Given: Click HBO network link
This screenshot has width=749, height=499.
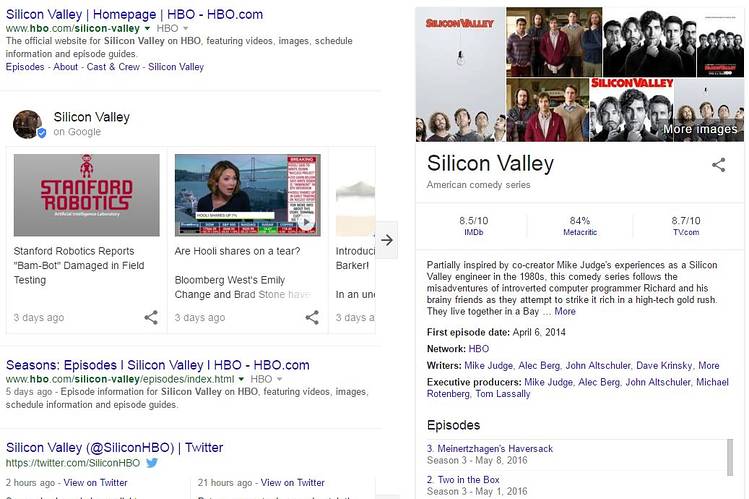Looking at the screenshot, I should point(479,349).
